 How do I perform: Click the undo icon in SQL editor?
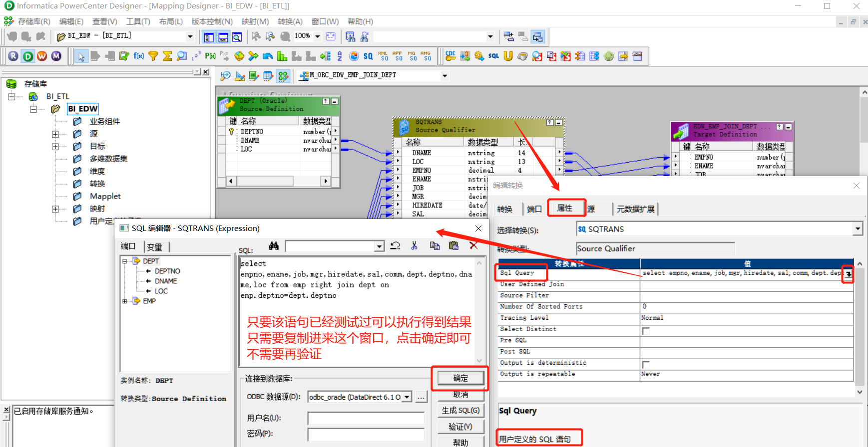395,246
